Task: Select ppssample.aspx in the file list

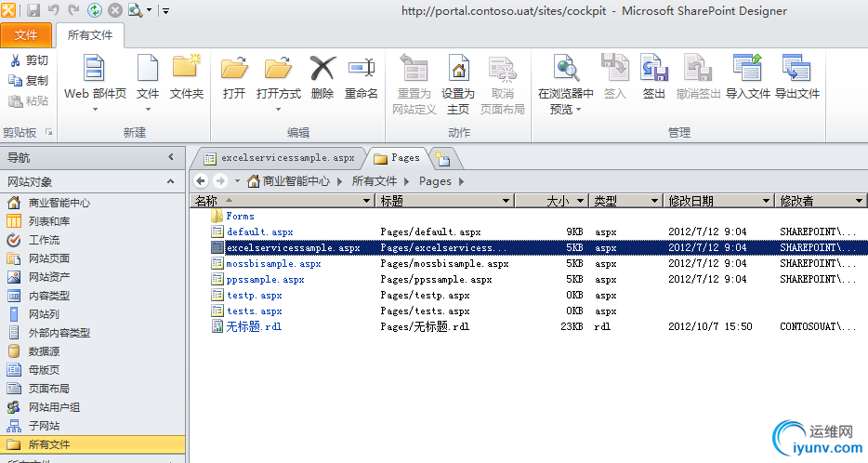Action: (x=265, y=280)
